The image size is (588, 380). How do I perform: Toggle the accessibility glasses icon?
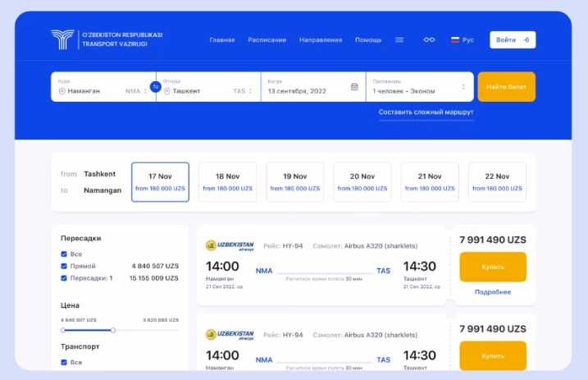429,39
